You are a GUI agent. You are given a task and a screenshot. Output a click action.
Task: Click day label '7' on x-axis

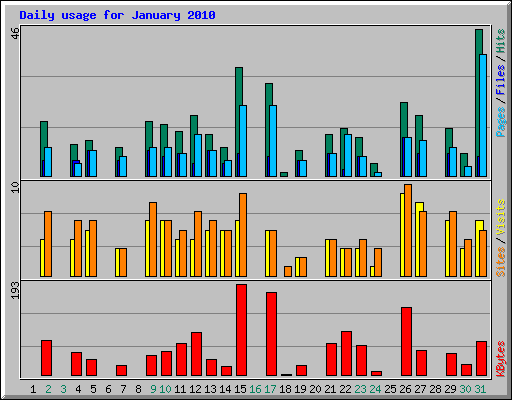[x=123, y=389]
